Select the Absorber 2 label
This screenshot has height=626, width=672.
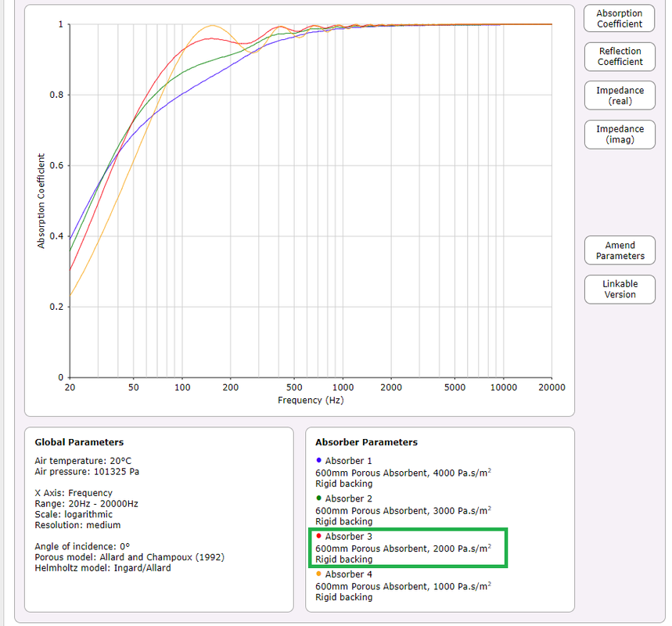pos(348,498)
